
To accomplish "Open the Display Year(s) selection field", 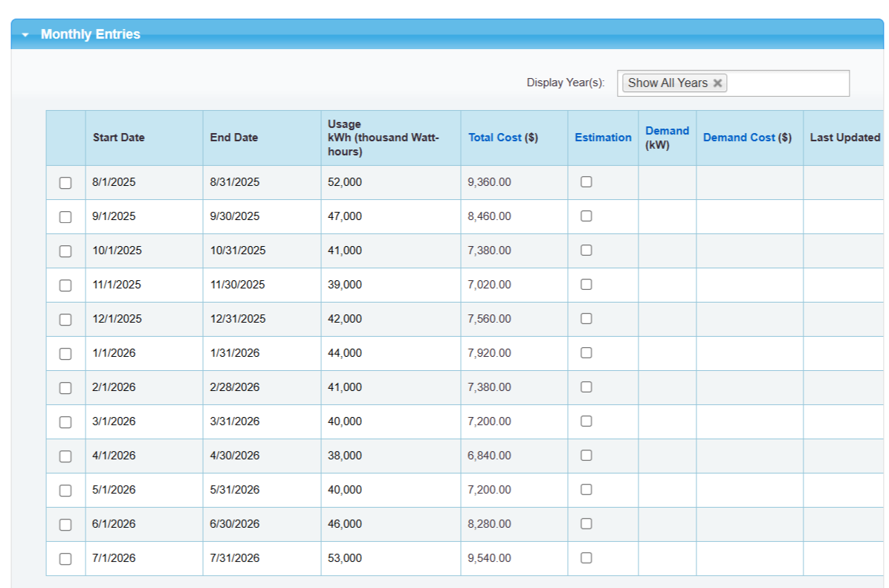I will point(733,83).
